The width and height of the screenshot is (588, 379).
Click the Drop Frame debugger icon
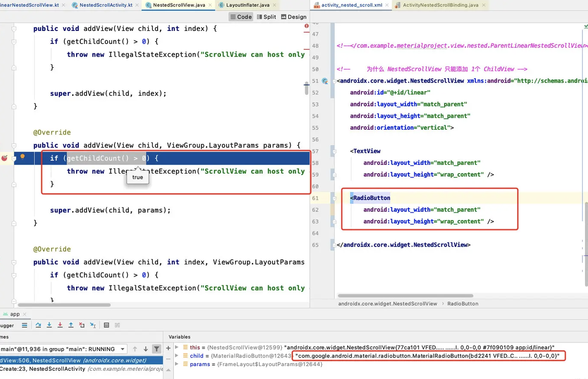(x=82, y=325)
